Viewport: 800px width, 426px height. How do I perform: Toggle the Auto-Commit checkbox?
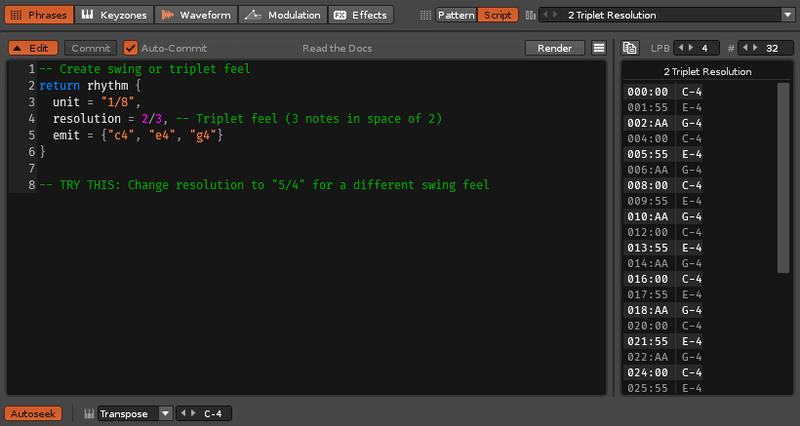(130, 48)
